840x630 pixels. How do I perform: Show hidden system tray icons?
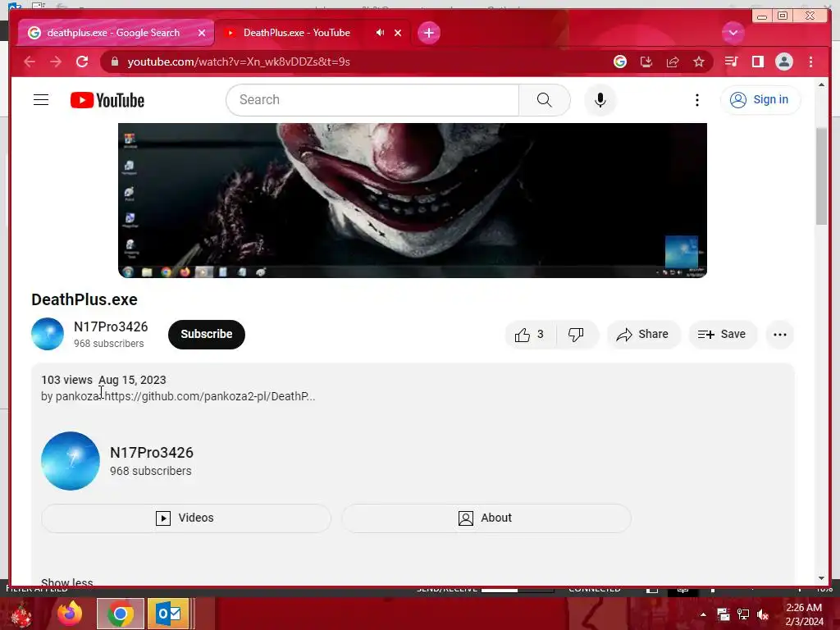(x=703, y=614)
